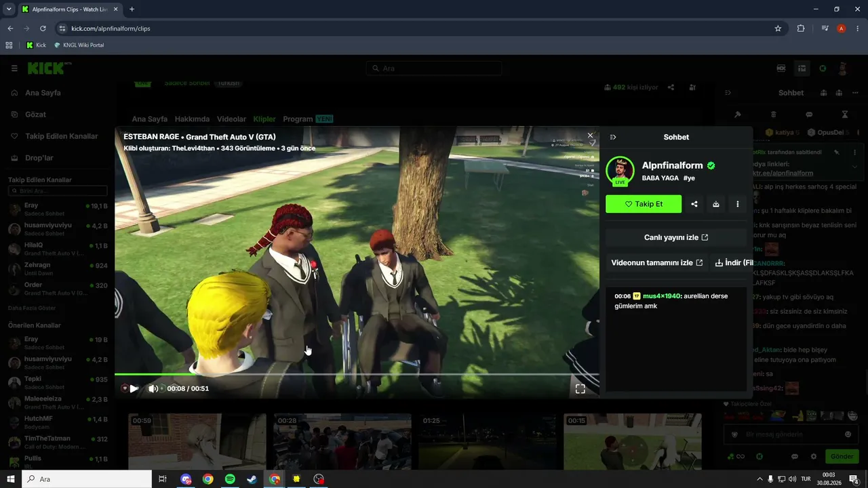Open the followed channel Zehragn
The image size is (868, 488).
tap(58, 269)
